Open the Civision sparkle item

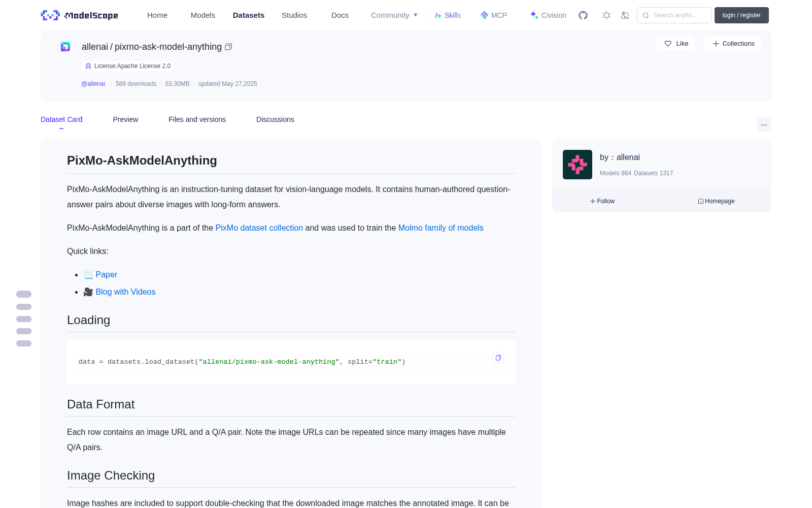548,15
